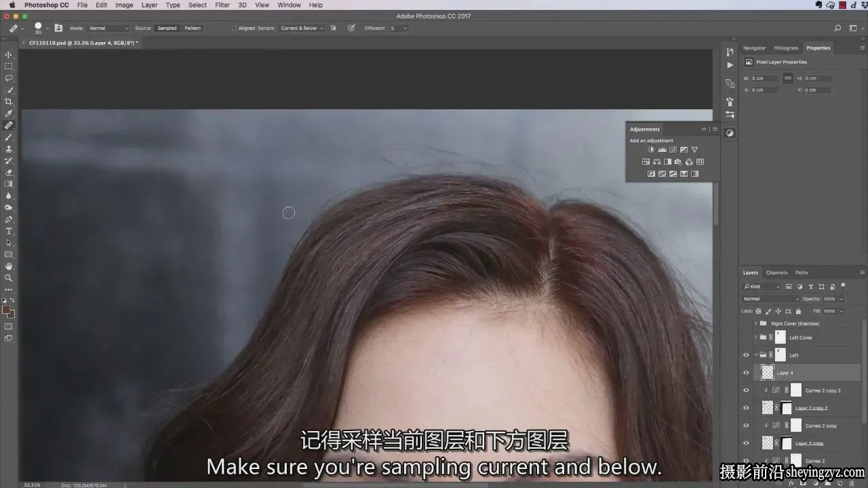
Task: Open the Layer menu
Action: 149,5
